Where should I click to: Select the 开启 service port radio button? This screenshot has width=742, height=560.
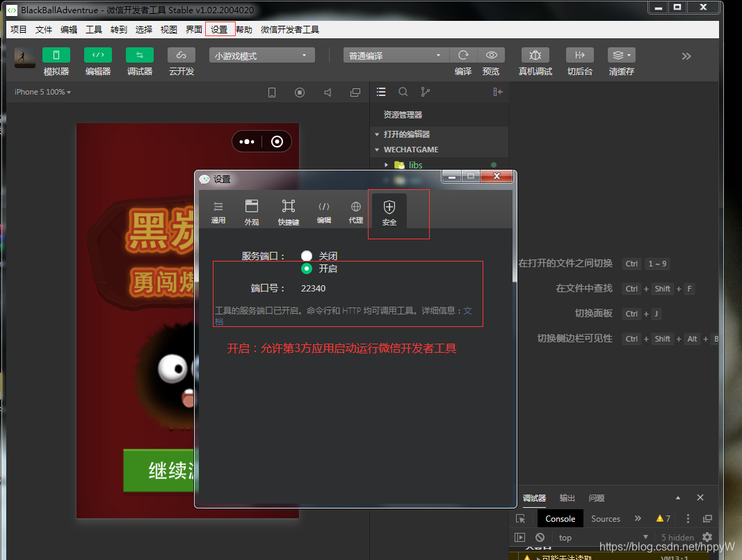point(307,269)
